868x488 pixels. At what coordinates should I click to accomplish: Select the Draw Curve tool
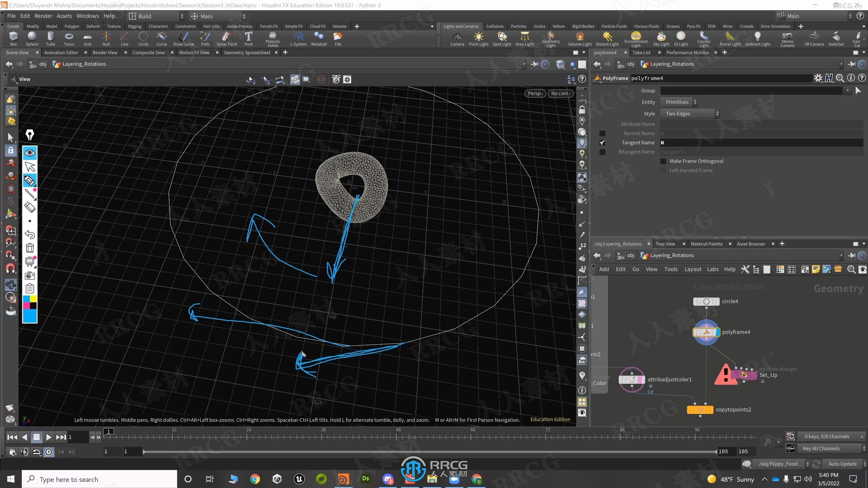183,39
